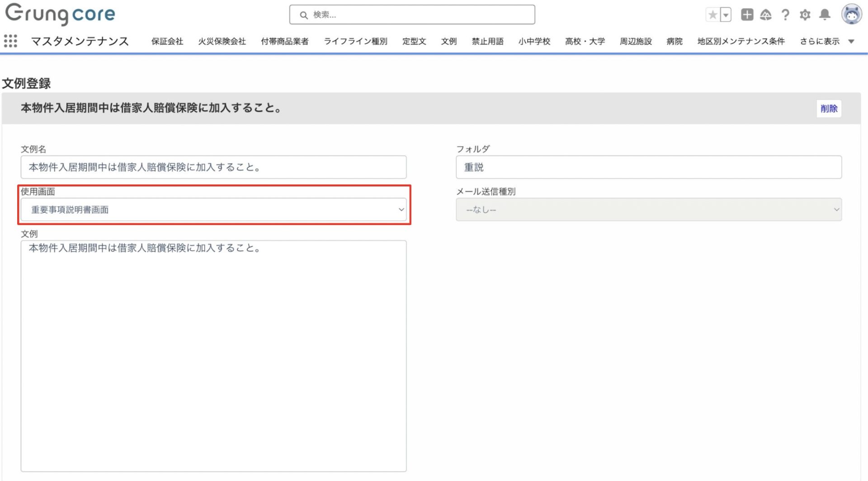Go to the 定型文 tab
Viewport: 868px width, 481px height.
click(414, 41)
